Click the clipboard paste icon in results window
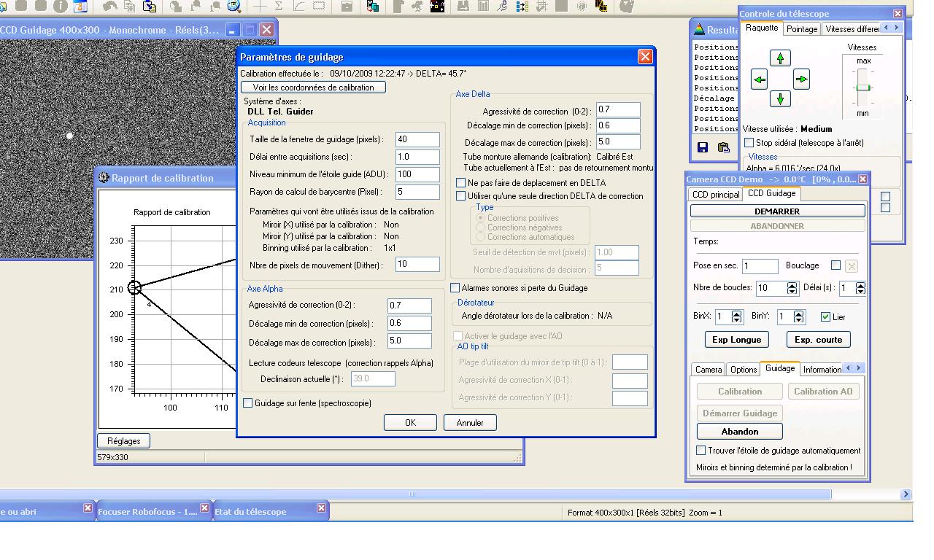This screenshot has width=934, height=560. point(723,147)
